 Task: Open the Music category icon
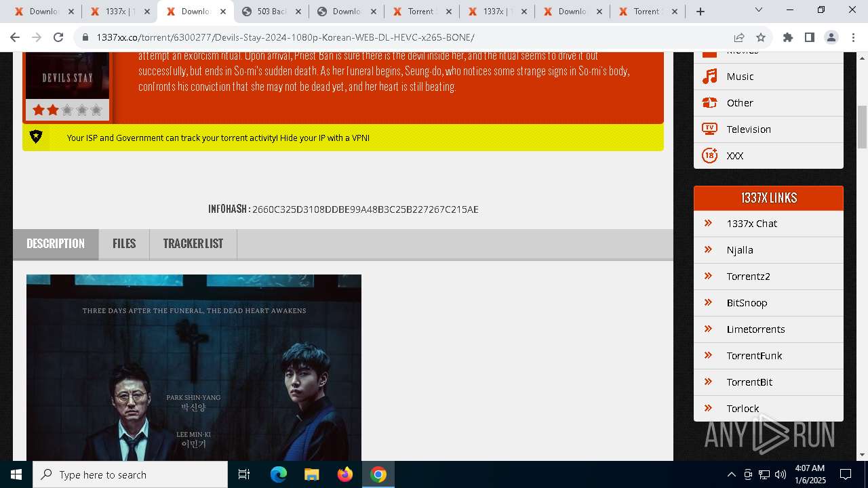709,77
